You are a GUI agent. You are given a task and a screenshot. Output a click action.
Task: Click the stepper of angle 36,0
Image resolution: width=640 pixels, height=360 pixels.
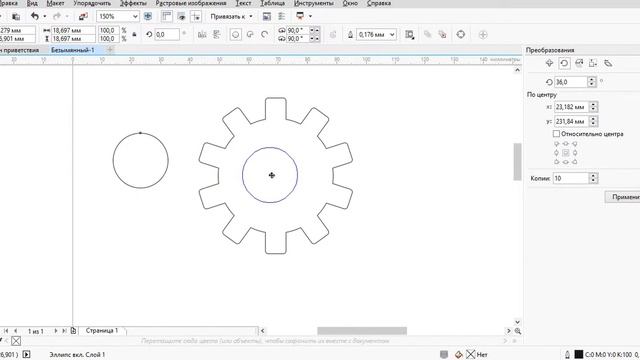point(592,82)
